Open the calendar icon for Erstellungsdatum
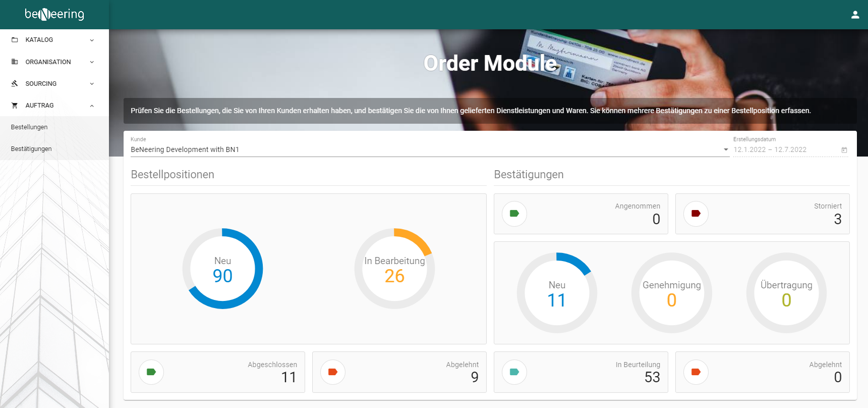868x408 pixels. coord(844,150)
